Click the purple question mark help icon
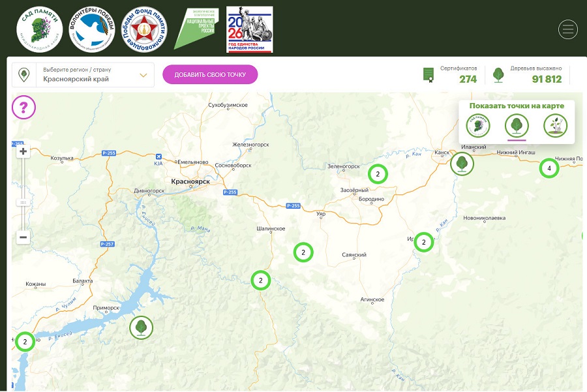Screen dimensions: 587x392 (x=24, y=106)
